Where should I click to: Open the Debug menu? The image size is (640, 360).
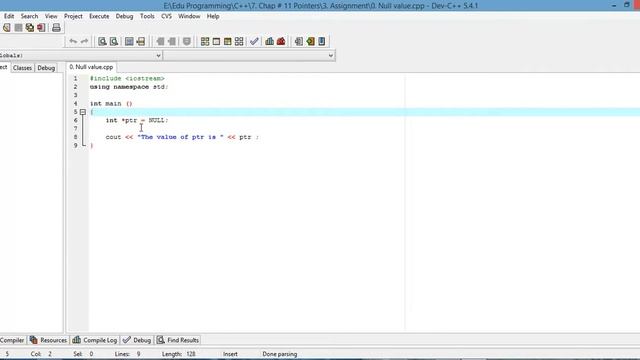tap(124, 16)
